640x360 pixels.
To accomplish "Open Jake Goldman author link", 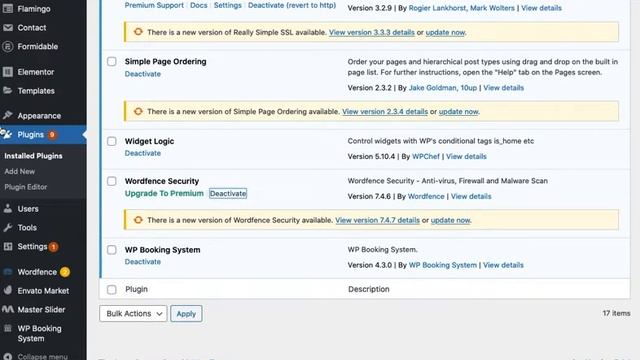I will click(x=432, y=88).
